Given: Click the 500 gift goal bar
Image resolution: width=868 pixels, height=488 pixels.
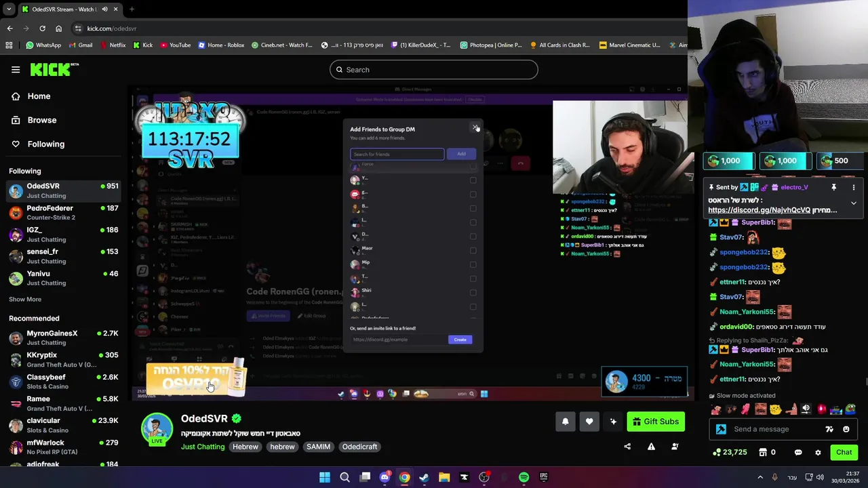Looking at the screenshot, I should 841,161.
